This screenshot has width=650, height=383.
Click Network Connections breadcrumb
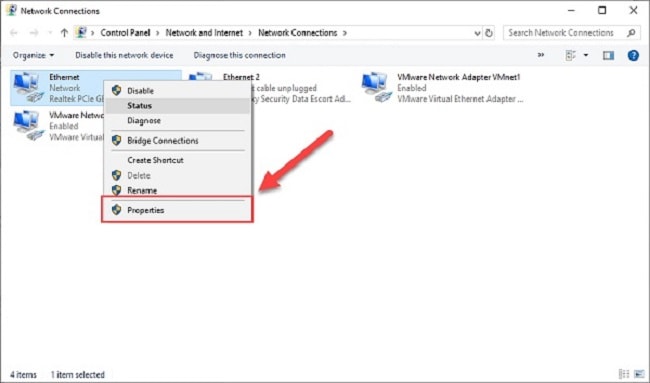pos(298,33)
